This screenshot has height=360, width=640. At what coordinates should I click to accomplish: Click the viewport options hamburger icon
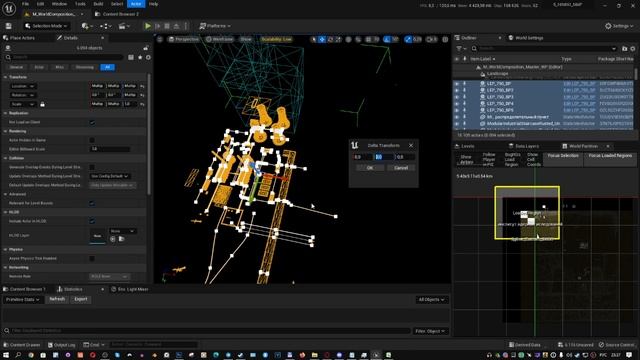pyautogui.click(x=160, y=39)
